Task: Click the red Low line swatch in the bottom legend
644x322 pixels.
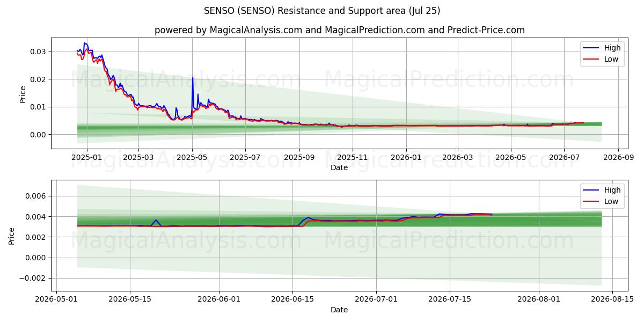Action: pos(591,202)
